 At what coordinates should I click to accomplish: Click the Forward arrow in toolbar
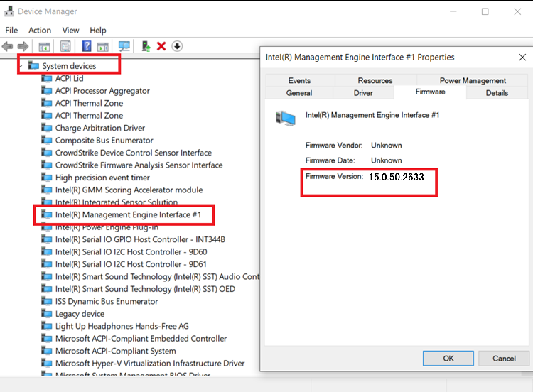point(23,47)
